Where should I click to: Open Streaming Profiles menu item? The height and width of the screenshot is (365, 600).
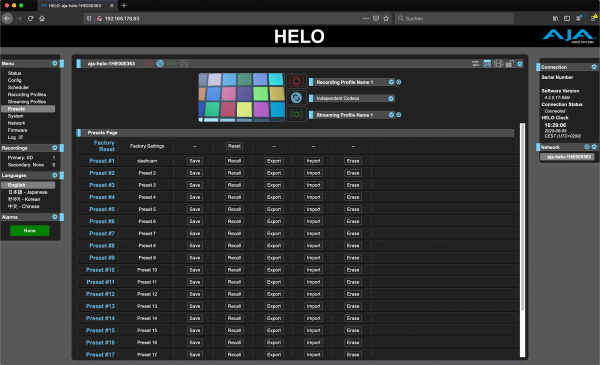coord(27,102)
